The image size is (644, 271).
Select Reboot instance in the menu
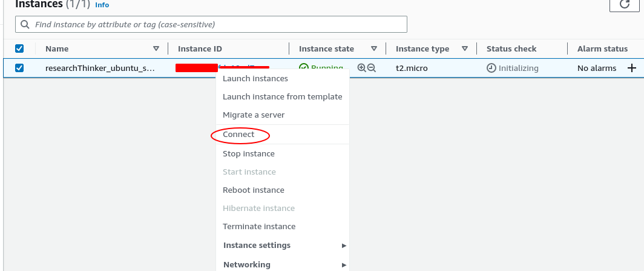(x=254, y=190)
